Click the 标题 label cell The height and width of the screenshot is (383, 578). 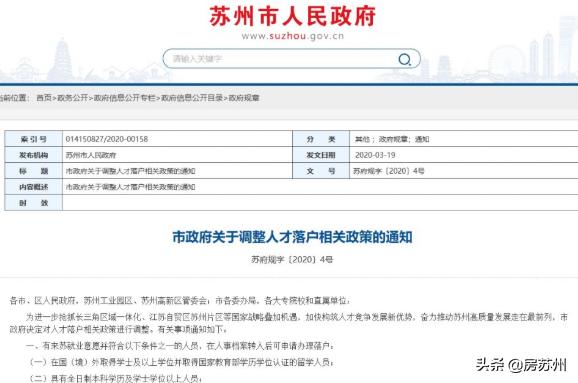[34, 171]
